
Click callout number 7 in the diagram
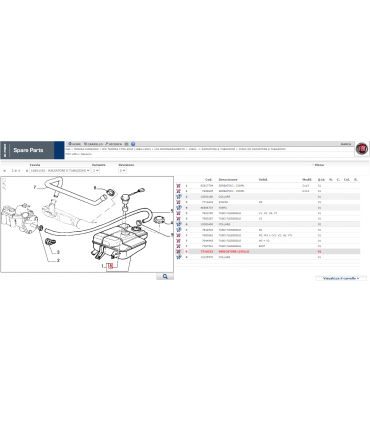(35, 187)
